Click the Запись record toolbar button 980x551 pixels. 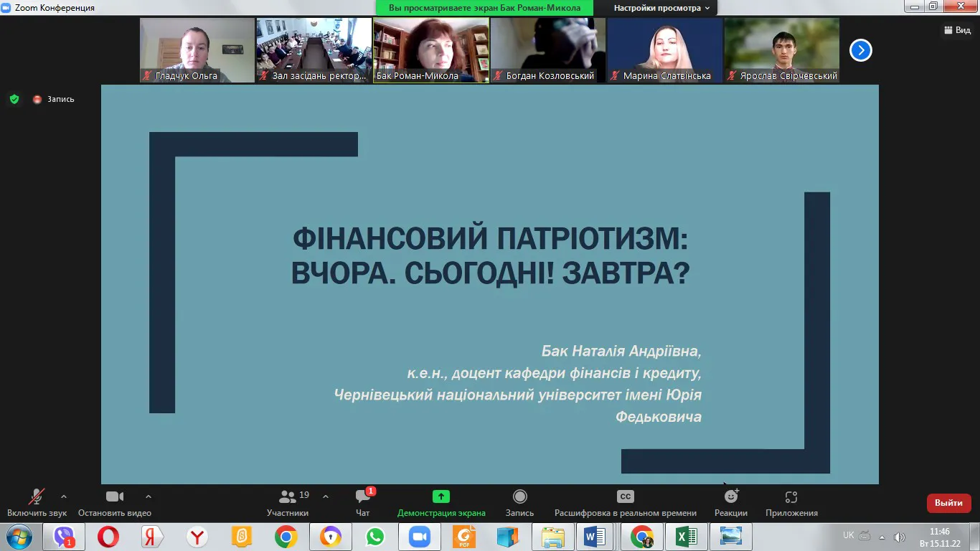pos(520,501)
